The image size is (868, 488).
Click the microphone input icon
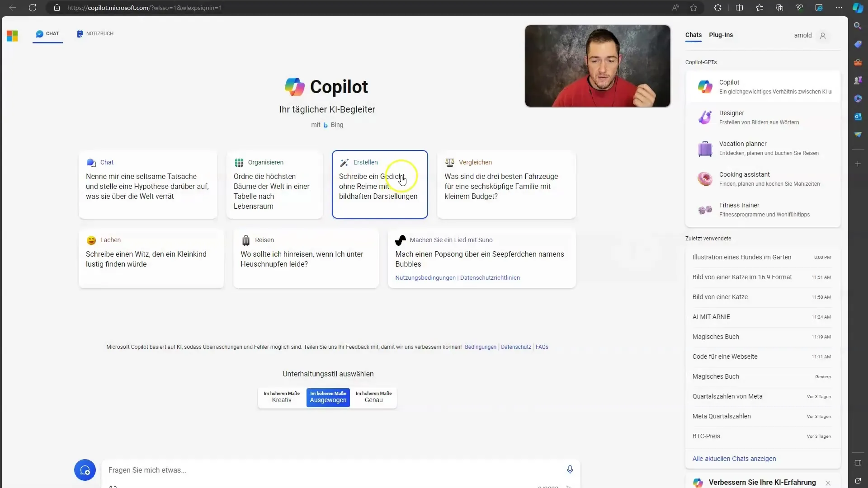[570, 469]
